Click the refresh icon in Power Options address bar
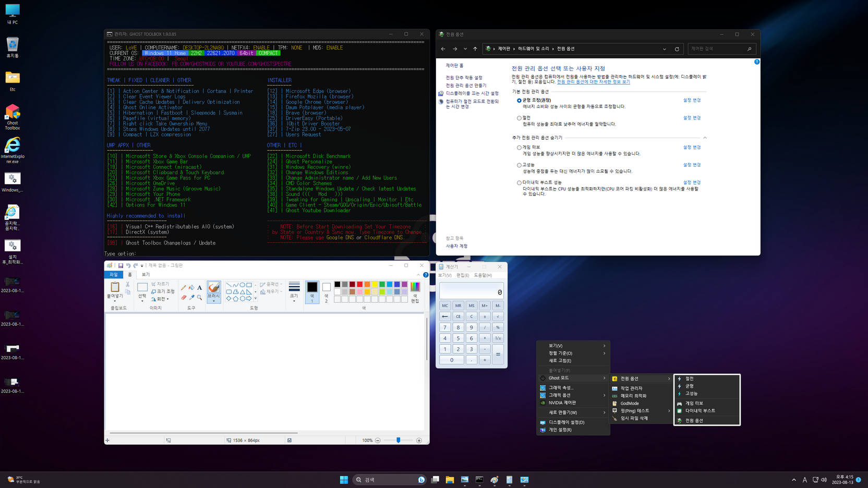 click(x=677, y=49)
